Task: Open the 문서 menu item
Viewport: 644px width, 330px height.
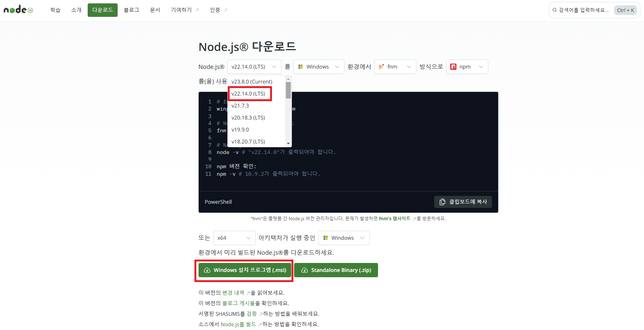Action: tap(155, 10)
